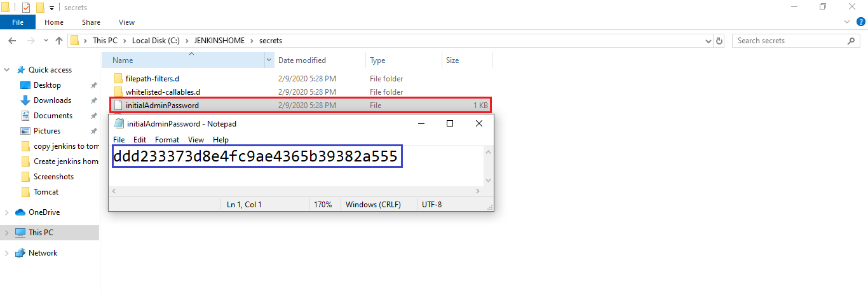Select Network in navigation pane
Image resolution: width=868 pixels, height=295 pixels.
coord(43,253)
